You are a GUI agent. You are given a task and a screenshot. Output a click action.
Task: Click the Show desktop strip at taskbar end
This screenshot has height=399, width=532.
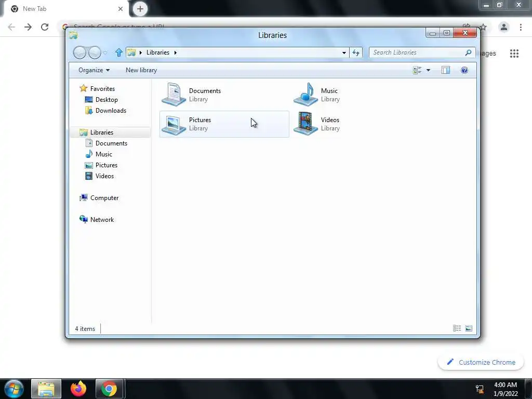pyautogui.click(x=528, y=389)
